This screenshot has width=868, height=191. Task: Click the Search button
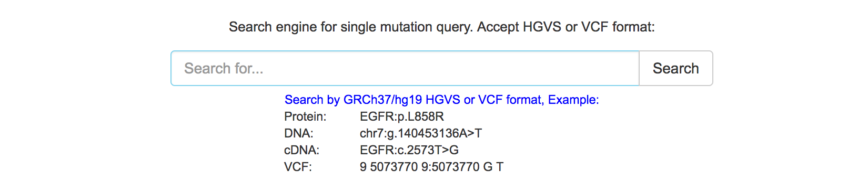point(675,68)
